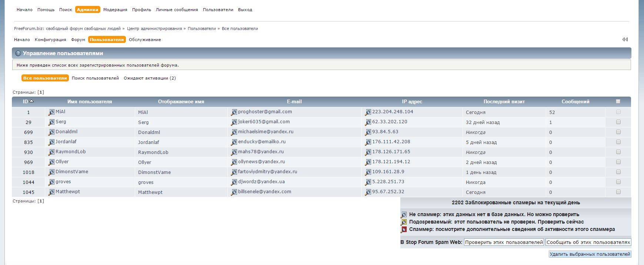Check IP icon for 109.161.28.9

click(x=368, y=172)
